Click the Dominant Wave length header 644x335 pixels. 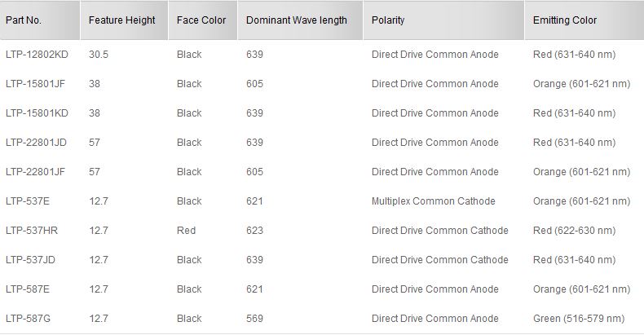coord(297,20)
